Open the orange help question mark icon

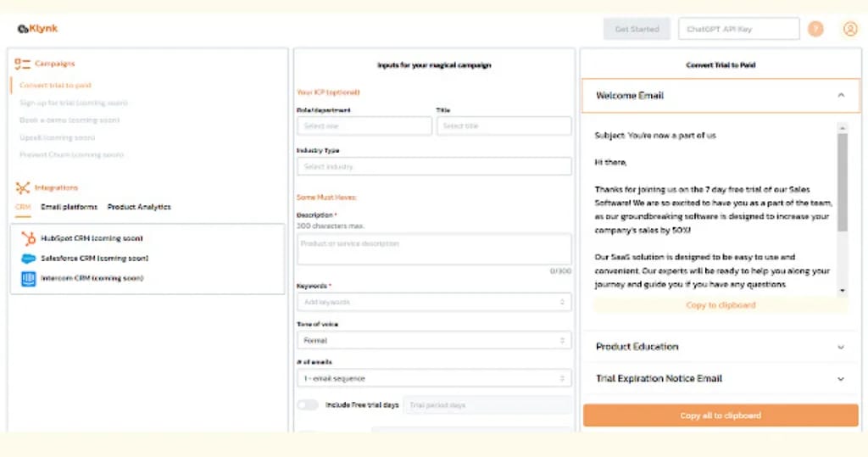pos(815,29)
